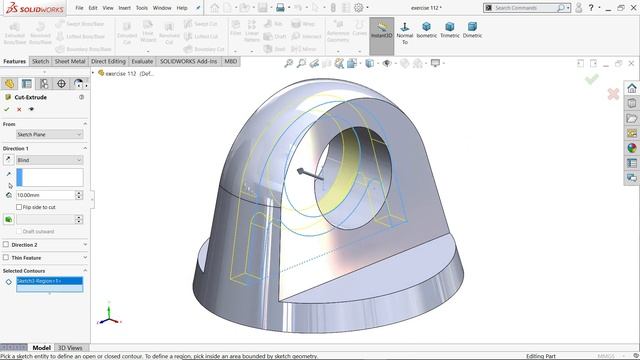Click the Previous View icon
Screen dimensions: 640x360
tap(314, 63)
